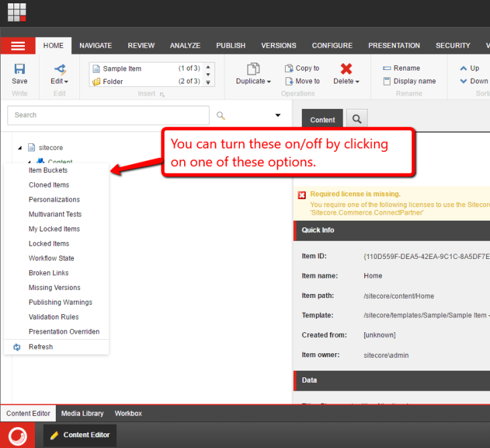
Task: Click the pencil icon of Content Editor taskbar
Action: point(54,435)
